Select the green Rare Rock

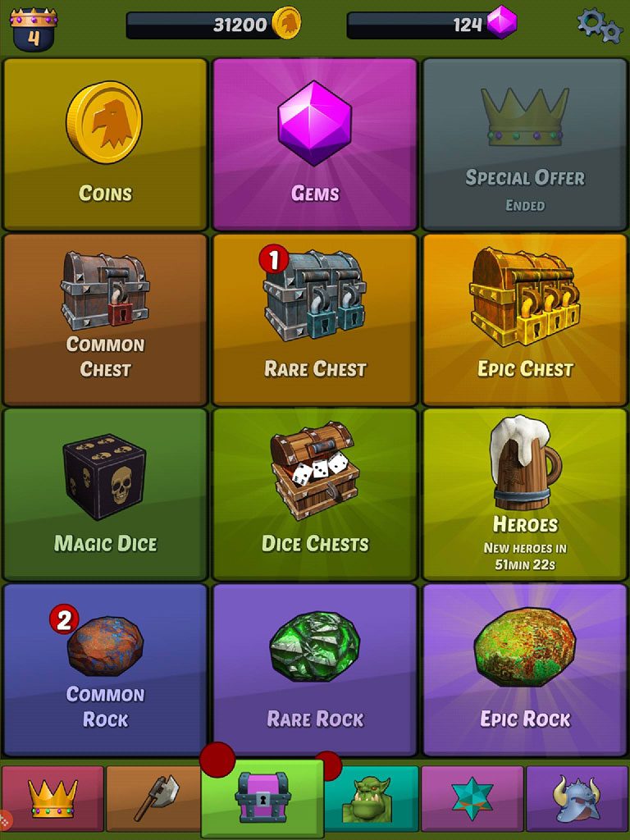315,669
